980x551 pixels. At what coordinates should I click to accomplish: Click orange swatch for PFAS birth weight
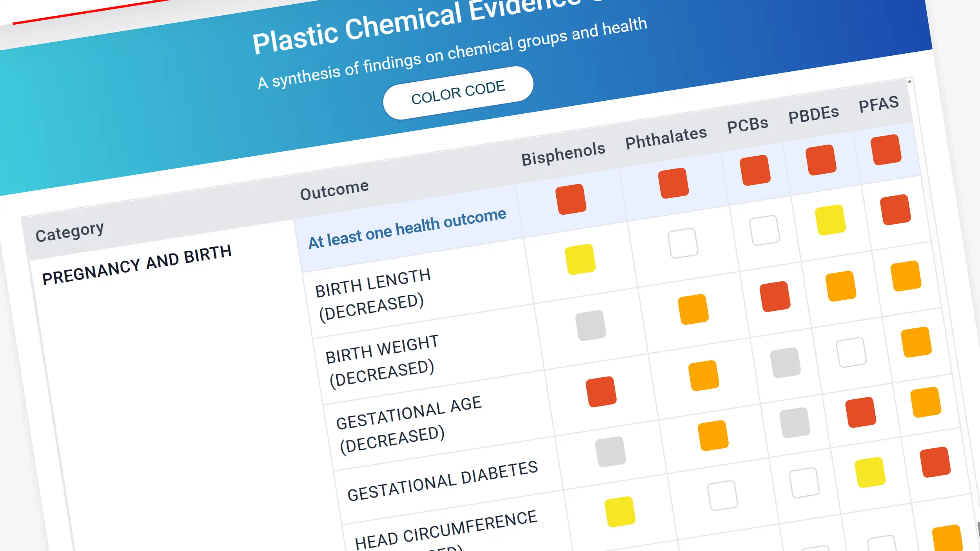906,276
